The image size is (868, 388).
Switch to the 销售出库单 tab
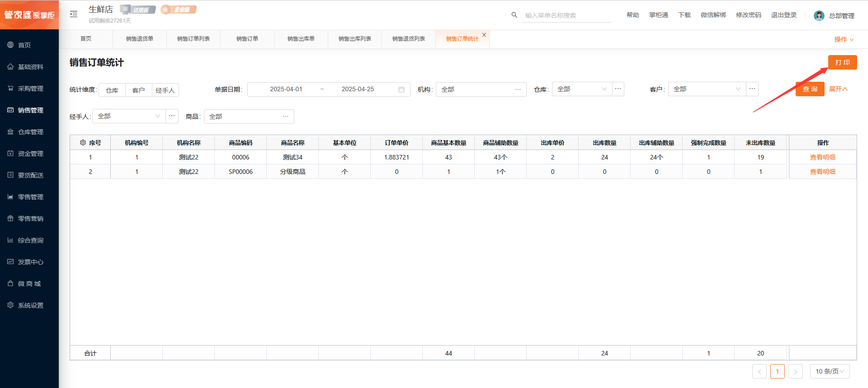click(301, 39)
